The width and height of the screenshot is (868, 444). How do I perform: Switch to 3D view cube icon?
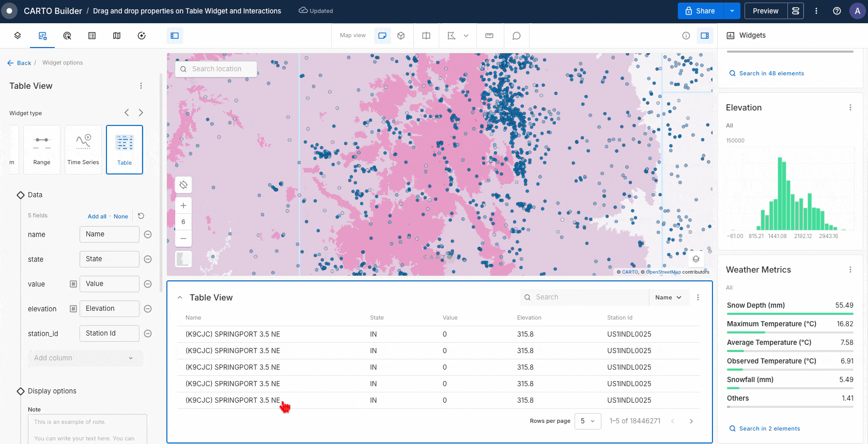(401, 36)
